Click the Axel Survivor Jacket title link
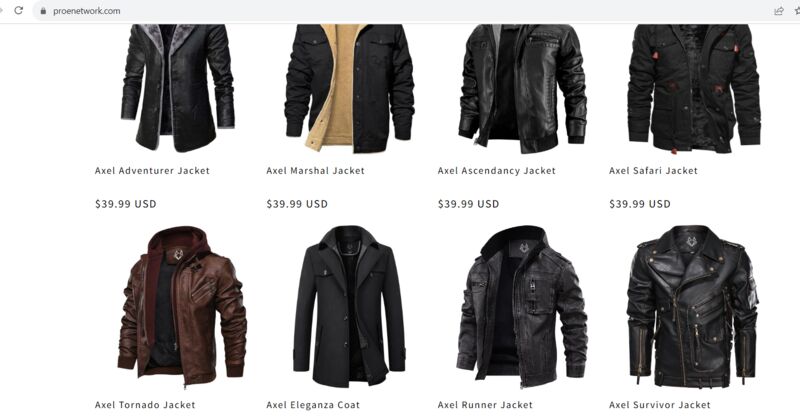Viewport: 800px width, 418px height. click(659, 405)
